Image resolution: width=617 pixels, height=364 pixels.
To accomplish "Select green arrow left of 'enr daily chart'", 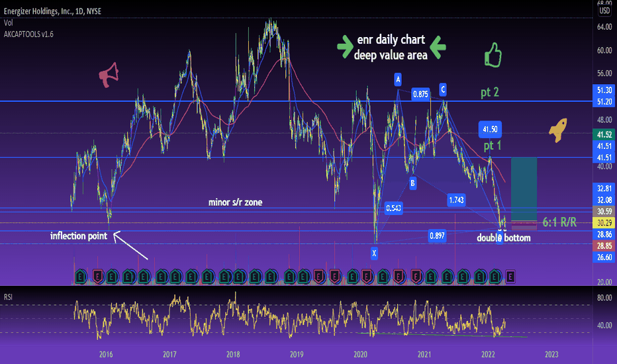I will coord(345,47).
